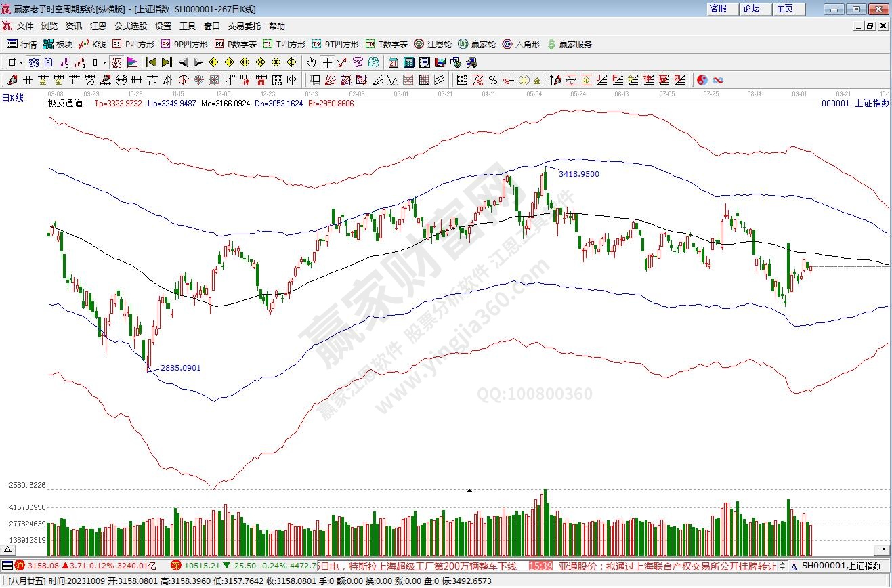Screen dimensions: 892x588
Task: Expand the 日 period dropdown arrow
Action: click(x=22, y=62)
